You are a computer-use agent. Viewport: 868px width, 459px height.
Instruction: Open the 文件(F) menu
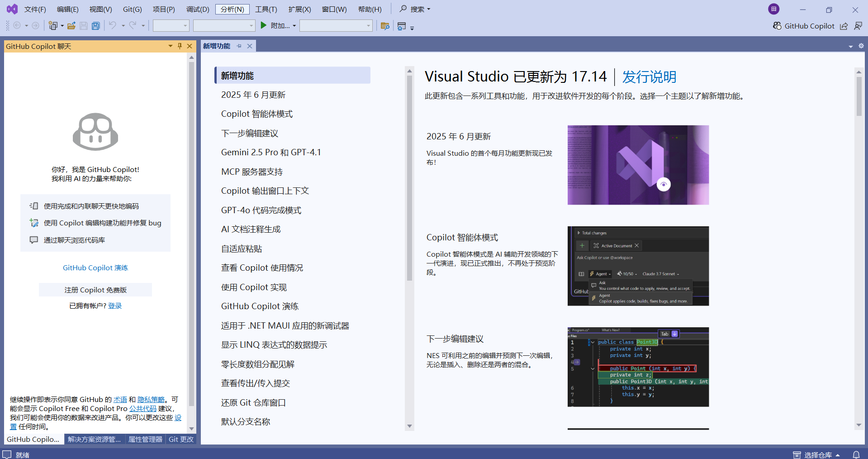[35, 9]
